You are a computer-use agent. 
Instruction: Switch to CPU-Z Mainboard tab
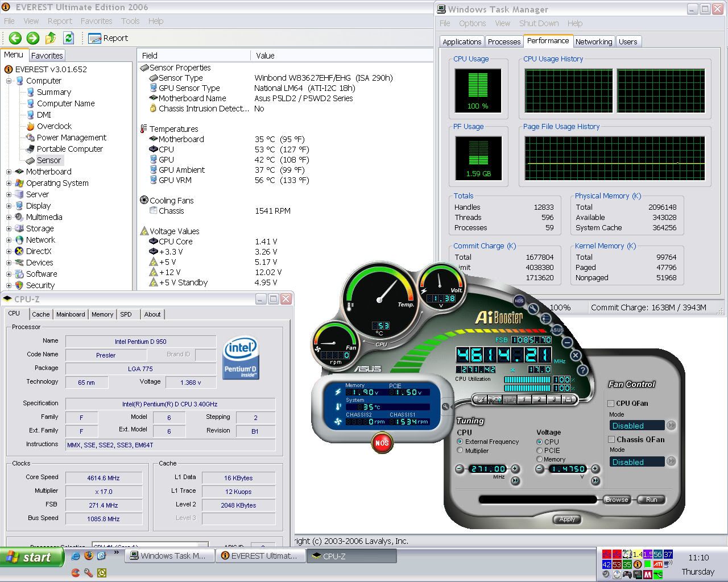(x=71, y=314)
